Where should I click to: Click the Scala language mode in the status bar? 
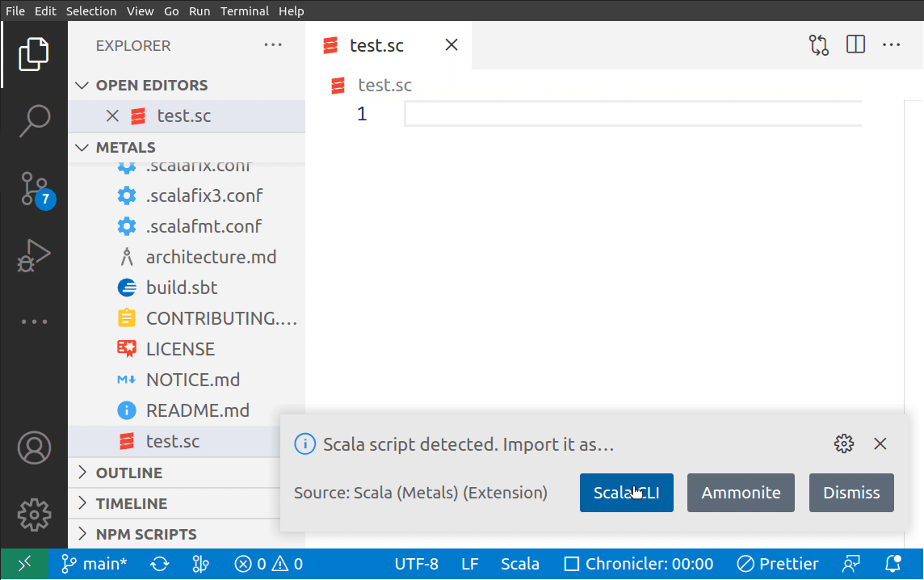(x=520, y=564)
